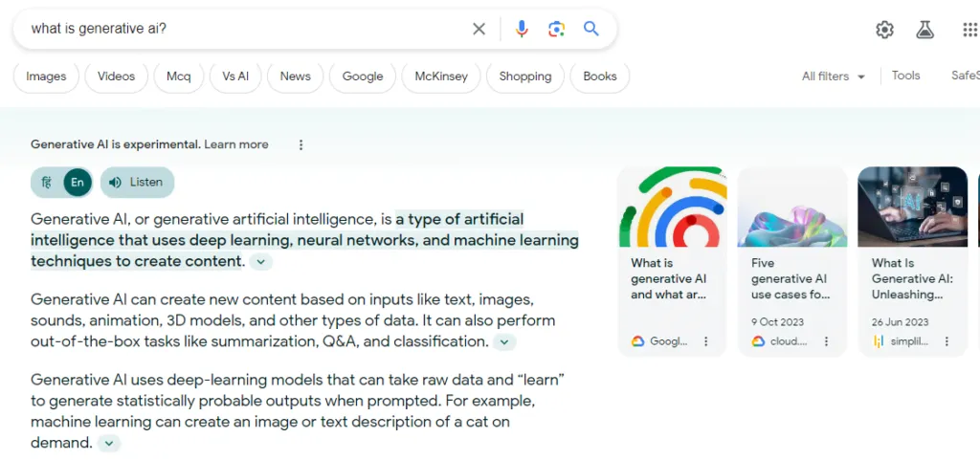Filter results by Images
This screenshot has width=980, height=460.
coord(46,77)
